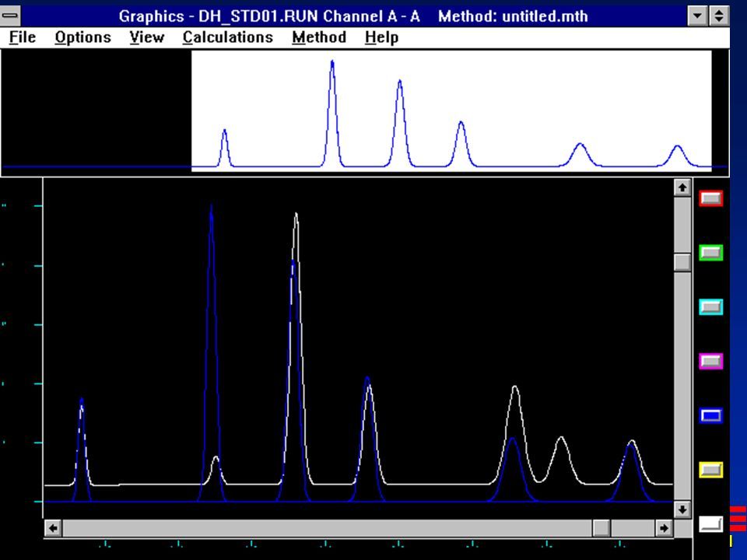The width and height of the screenshot is (747, 560).
Task: Click the green trace color button
Action: tap(710, 252)
